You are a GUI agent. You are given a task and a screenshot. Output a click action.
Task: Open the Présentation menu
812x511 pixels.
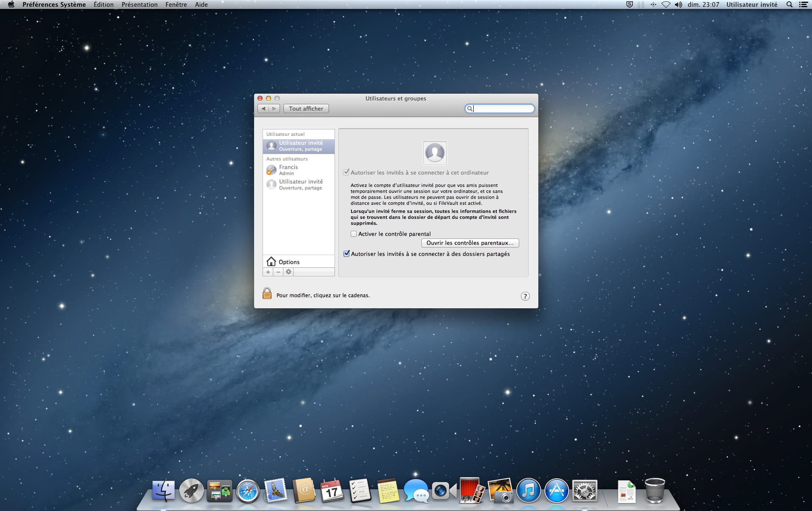click(139, 5)
